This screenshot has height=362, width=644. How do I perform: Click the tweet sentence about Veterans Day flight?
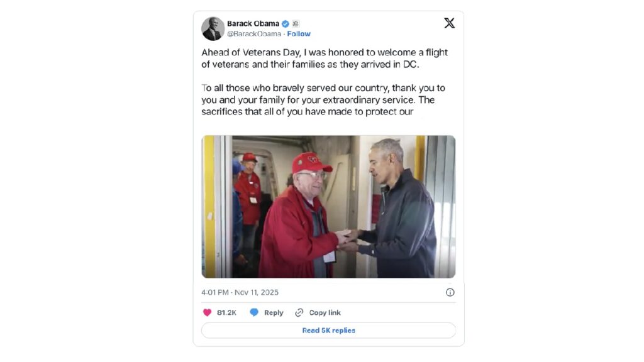tap(325, 58)
